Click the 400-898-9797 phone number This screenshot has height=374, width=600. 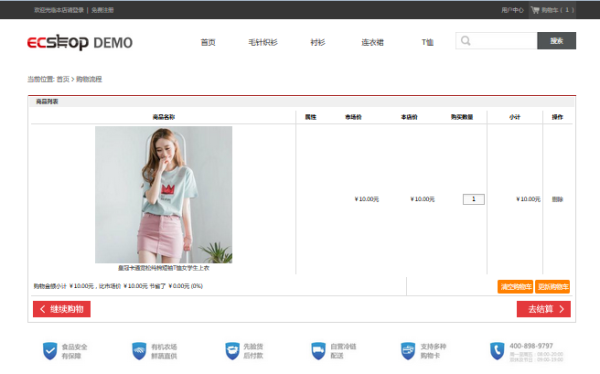tap(531, 346)
